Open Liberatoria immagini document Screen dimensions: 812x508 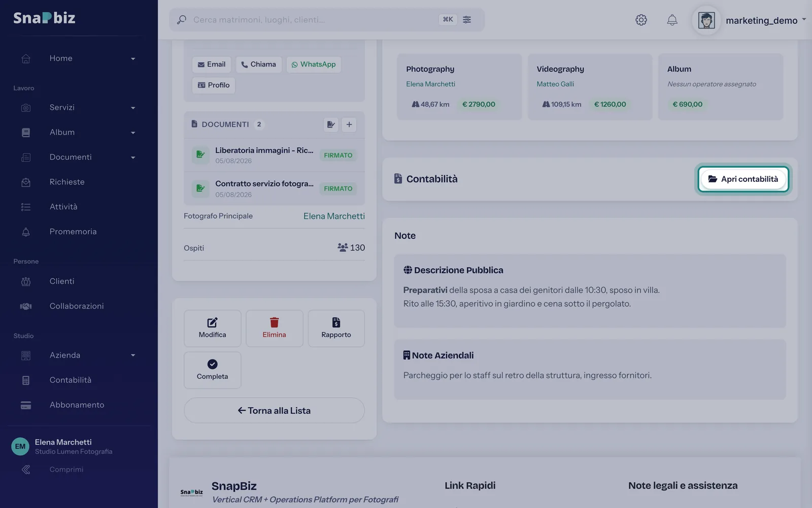tap(274, 155)
